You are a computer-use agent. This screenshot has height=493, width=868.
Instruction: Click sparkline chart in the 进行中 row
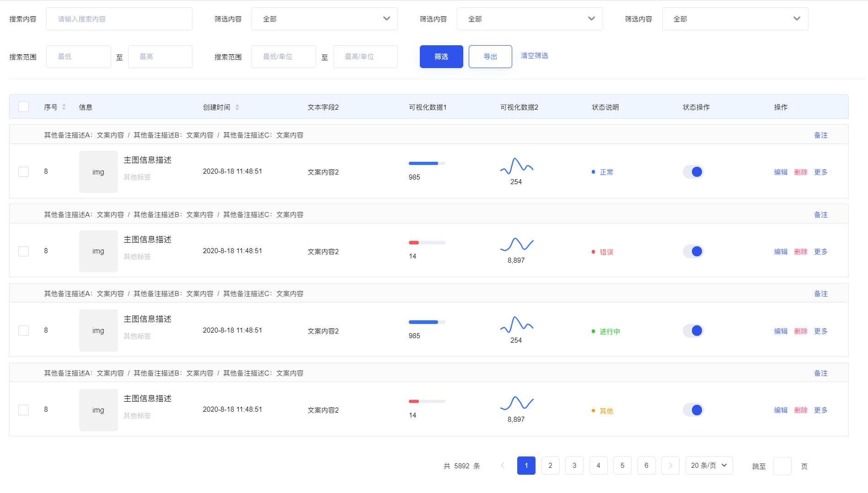(517, 324)
